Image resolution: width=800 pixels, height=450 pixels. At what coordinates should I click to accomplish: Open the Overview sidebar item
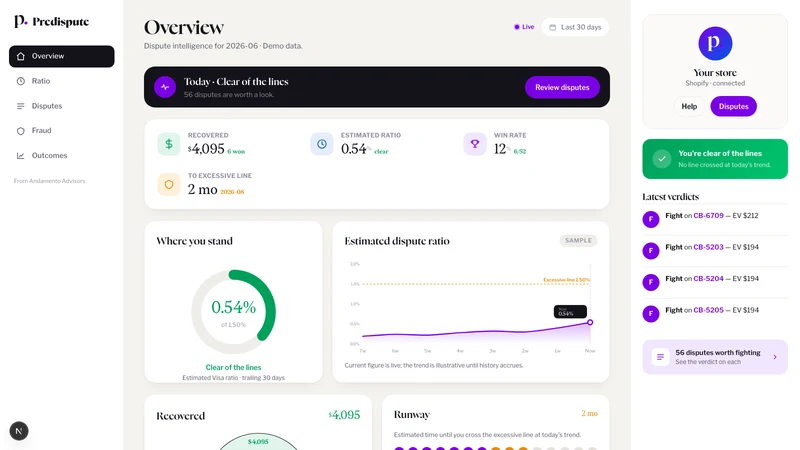(62, 56)
